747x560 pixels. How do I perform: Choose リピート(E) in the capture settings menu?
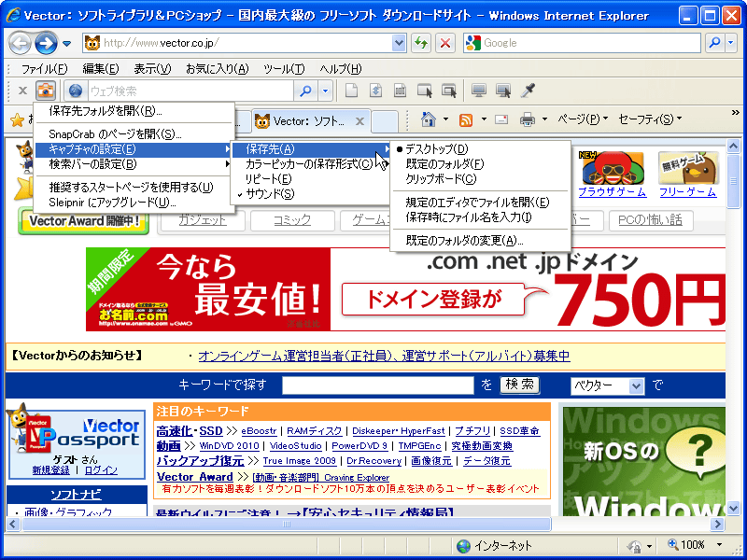coord(312,179)
